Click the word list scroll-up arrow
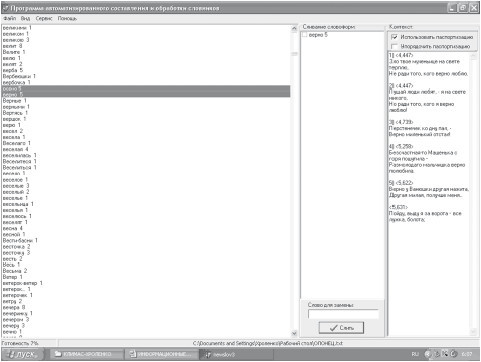This screenshot has height=362, width=481. [x=294, y=28]
